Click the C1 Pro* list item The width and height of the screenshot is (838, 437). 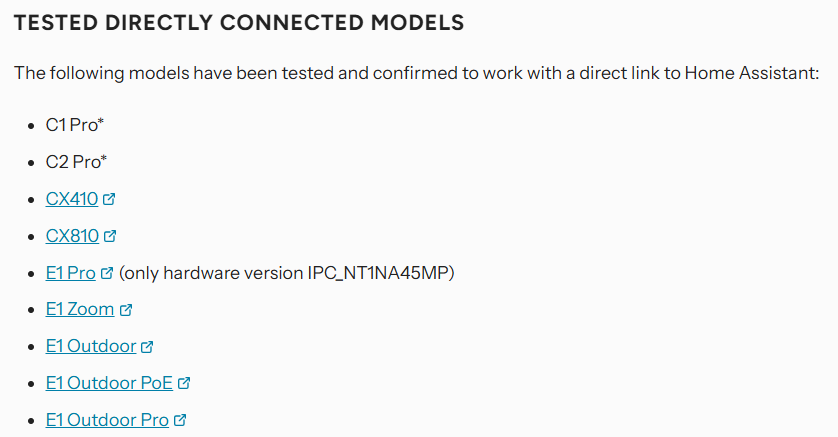(x=75, y=125)
